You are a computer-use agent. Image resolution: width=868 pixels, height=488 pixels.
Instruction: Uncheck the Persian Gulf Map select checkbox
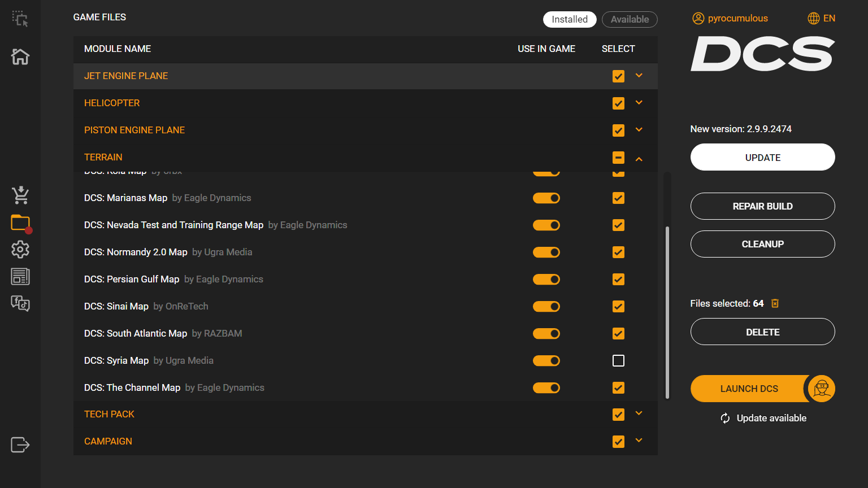[x=619, y=279]
